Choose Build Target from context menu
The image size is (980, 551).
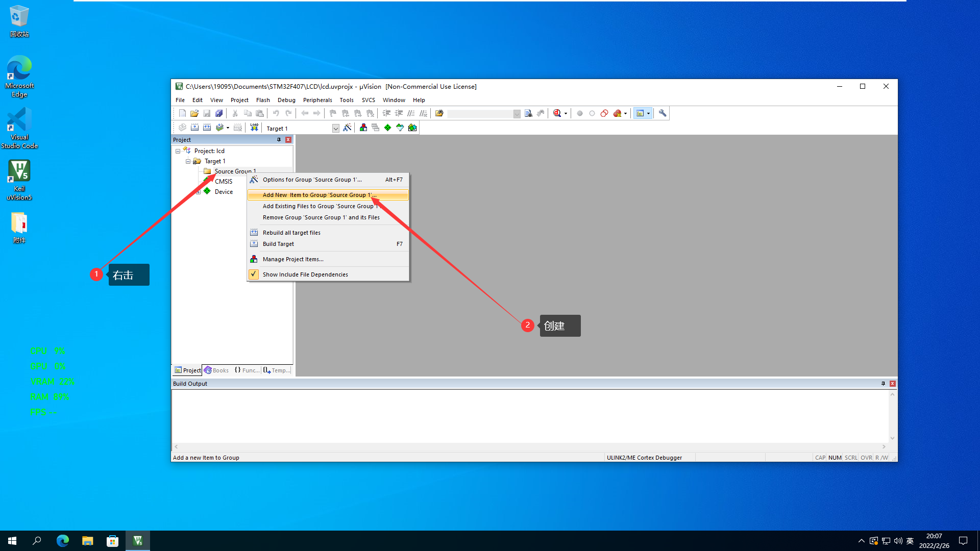point(278,244)
